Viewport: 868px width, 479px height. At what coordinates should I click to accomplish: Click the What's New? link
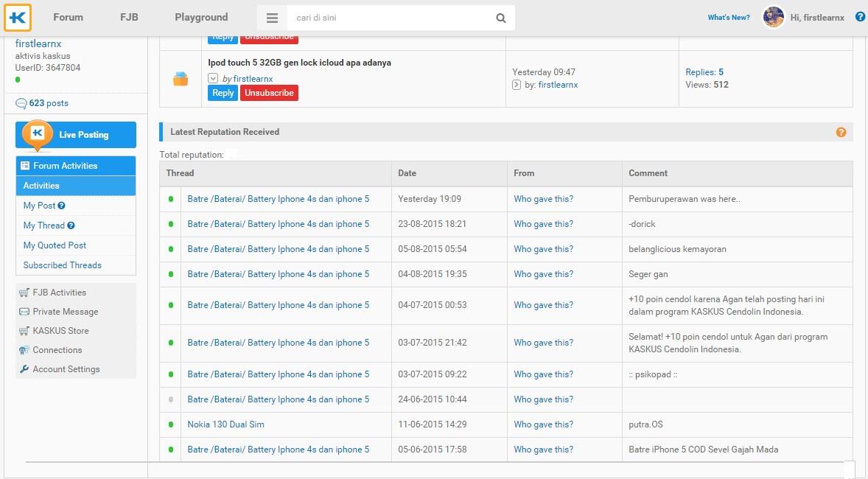tap(729, 17)
